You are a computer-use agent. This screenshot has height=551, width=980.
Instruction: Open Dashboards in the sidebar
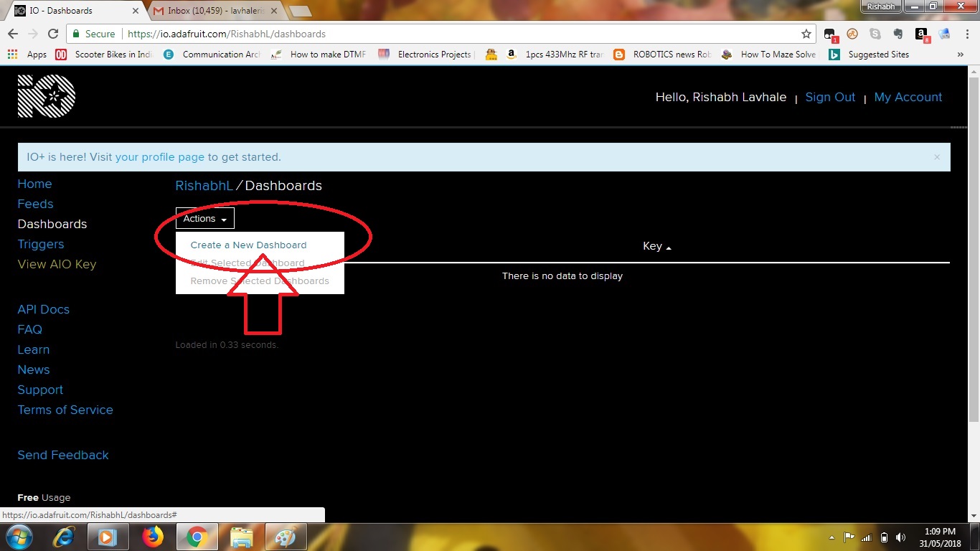point(52,224)
